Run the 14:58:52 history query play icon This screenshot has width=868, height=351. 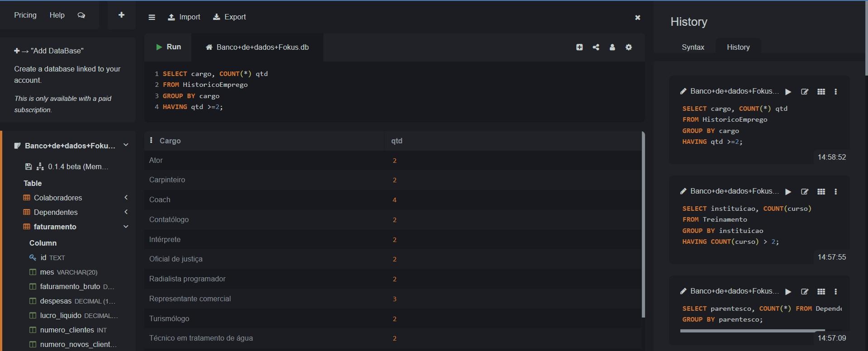coord(788,92)
